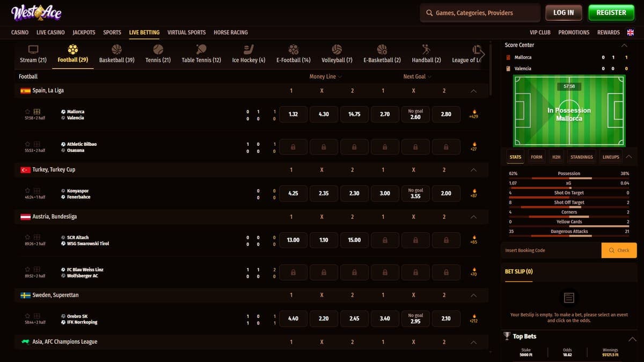The width and height of the screenshot is (644, 362).
Task: Collapse the Spain, La Liga section
Action: tap(473, 91)
